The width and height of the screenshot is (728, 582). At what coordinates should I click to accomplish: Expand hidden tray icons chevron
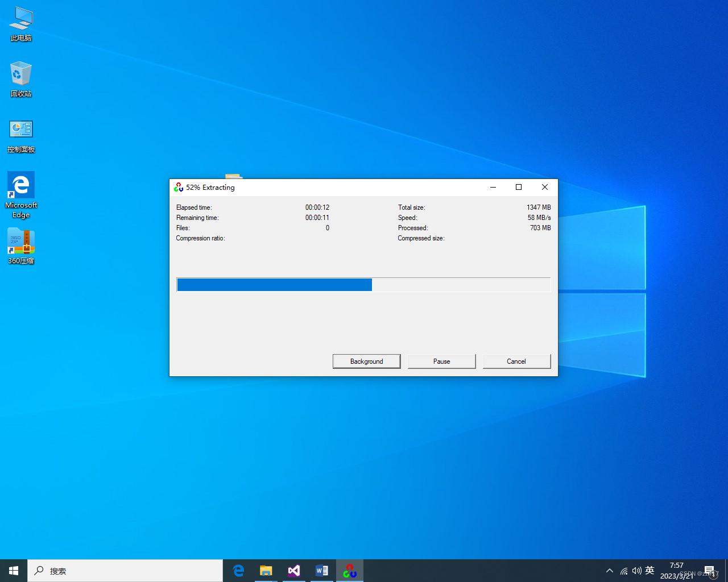[x=609, y=571]
